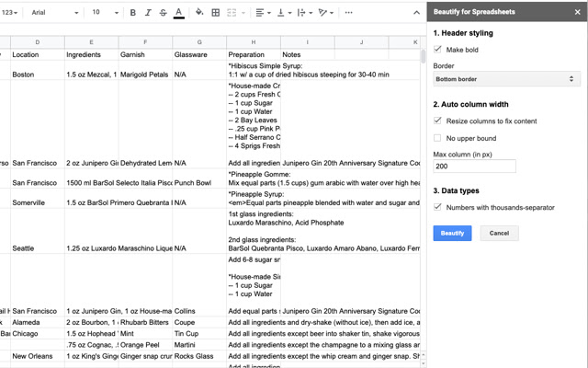Select column D header
Screen dimensions: 588x368
[x=38, y=42]
